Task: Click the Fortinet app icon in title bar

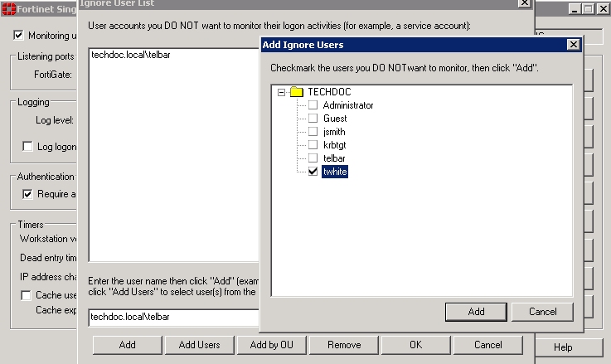Action: tap(8, 9)
